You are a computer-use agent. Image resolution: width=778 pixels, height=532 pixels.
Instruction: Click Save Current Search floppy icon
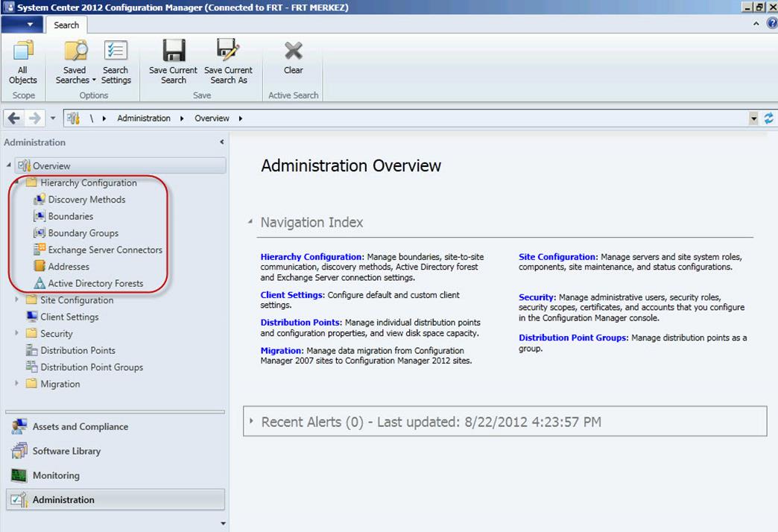point(174,51)
